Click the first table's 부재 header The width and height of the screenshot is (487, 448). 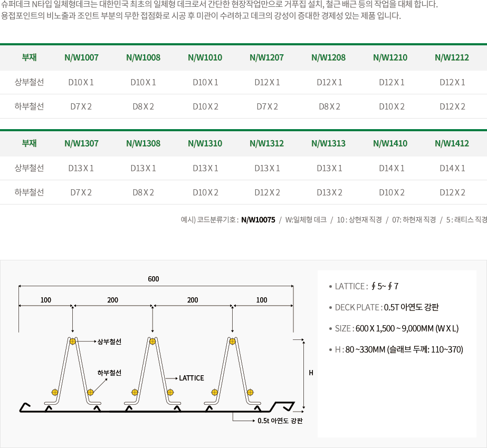(29, 57)
